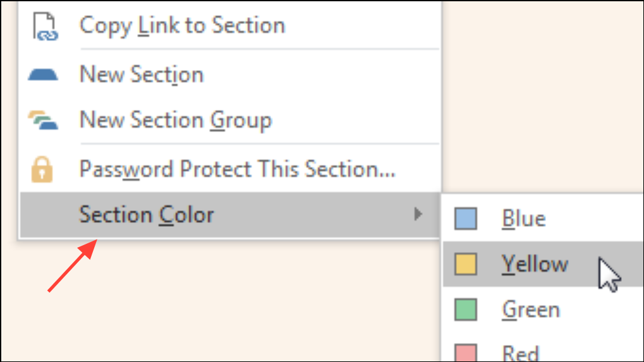644x362 pixels.
Task: Select New Section Group from the context menu
Action: [x=230, y=120]
